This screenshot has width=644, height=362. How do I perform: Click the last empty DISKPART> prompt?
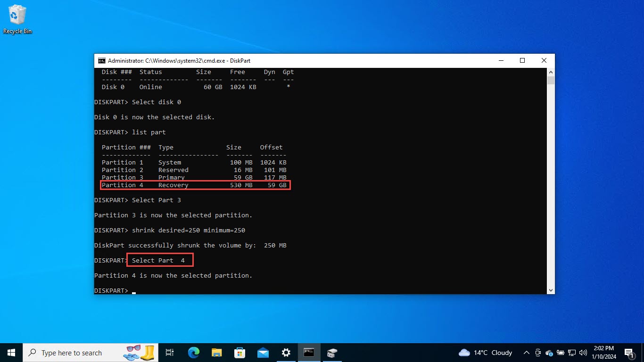(x=111, y=291)
